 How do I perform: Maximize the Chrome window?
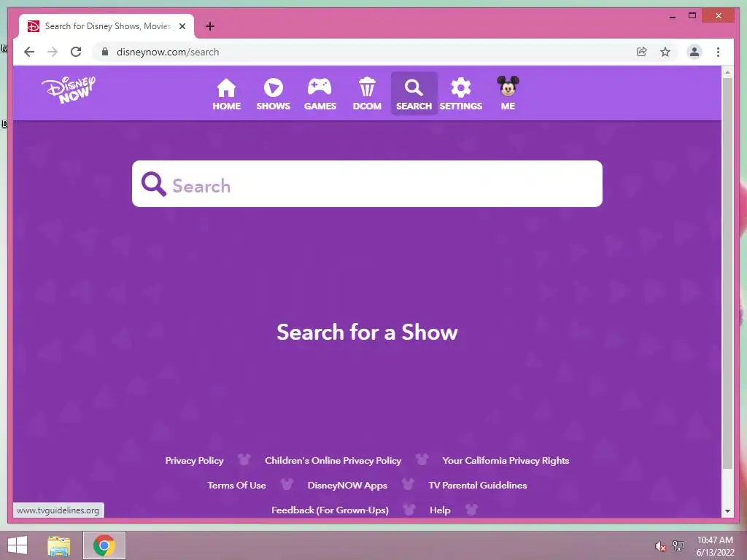pos(692,16)
